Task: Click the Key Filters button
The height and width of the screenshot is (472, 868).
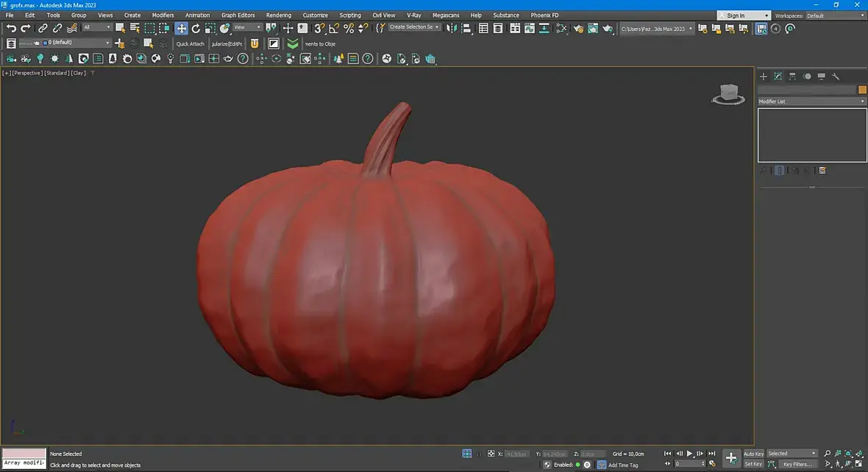Action: (797, 464)
